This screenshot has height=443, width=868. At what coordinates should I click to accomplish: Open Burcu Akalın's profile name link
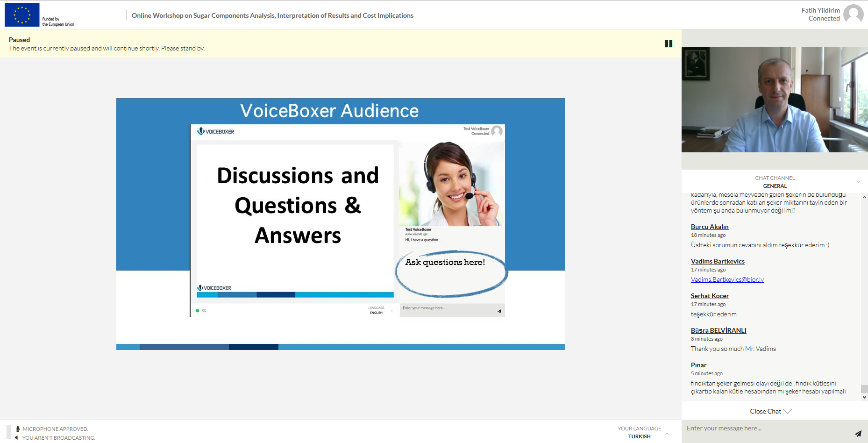(x=709, y=227)
